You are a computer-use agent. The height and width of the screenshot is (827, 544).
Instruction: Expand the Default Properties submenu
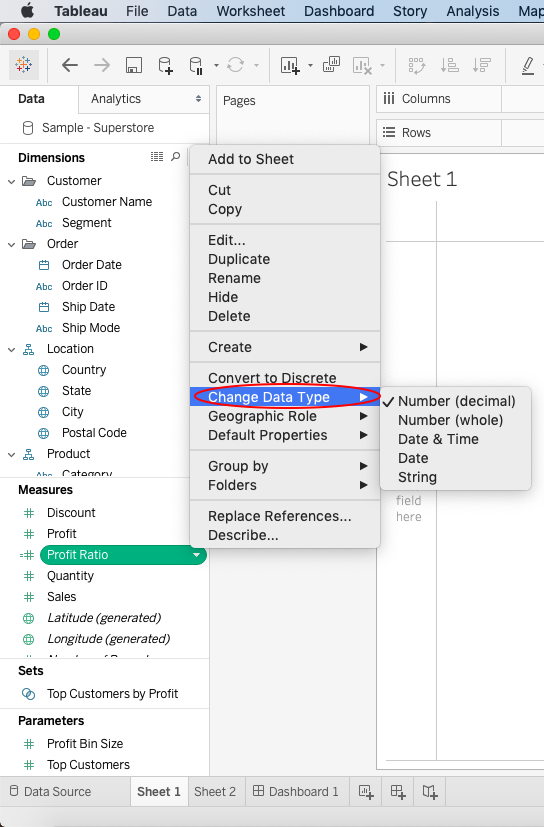(x=285, y=435)
